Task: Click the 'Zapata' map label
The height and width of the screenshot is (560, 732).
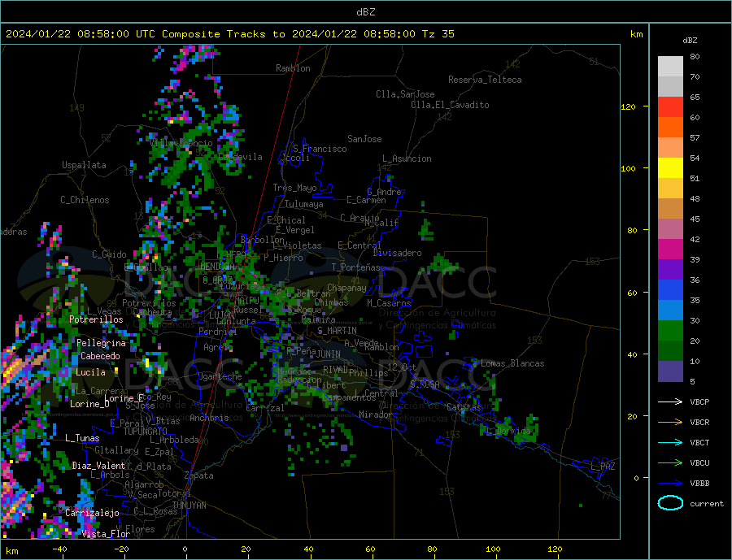Action: (x=199, y=475)
